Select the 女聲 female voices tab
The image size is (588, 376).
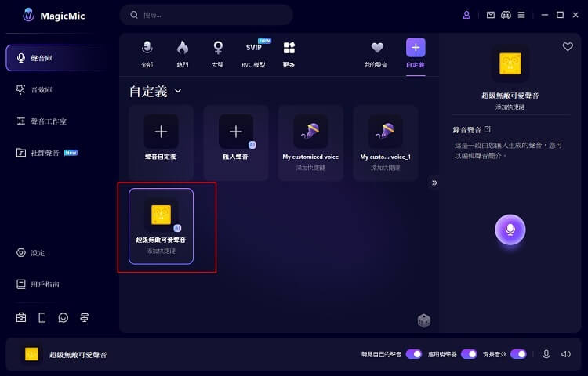[x=218, y=55]
